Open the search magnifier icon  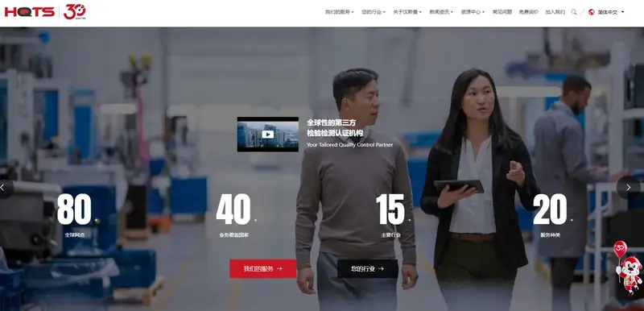click(x=574, y=12)
